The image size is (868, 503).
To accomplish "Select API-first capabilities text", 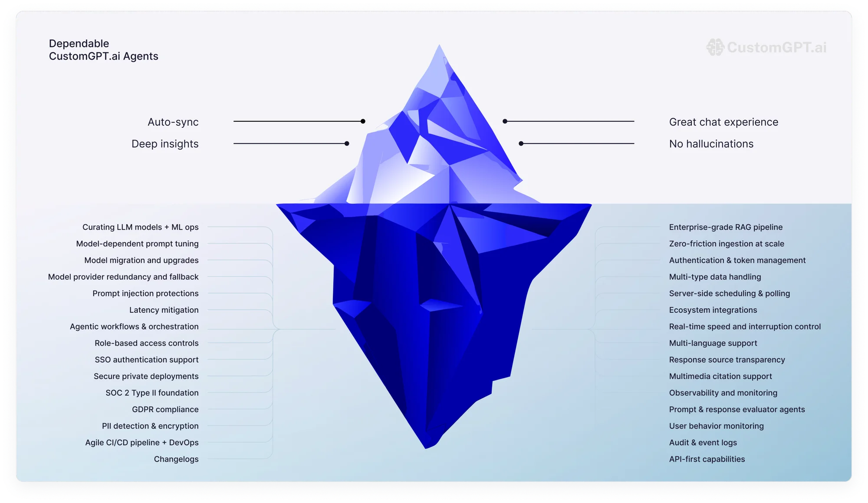I will [707, 459].
